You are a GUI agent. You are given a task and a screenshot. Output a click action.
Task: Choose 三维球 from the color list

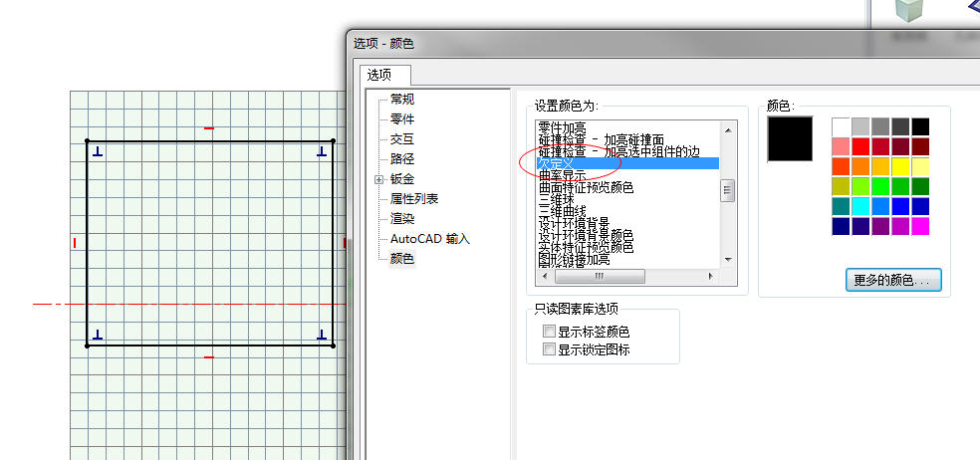tap(556, 198)
